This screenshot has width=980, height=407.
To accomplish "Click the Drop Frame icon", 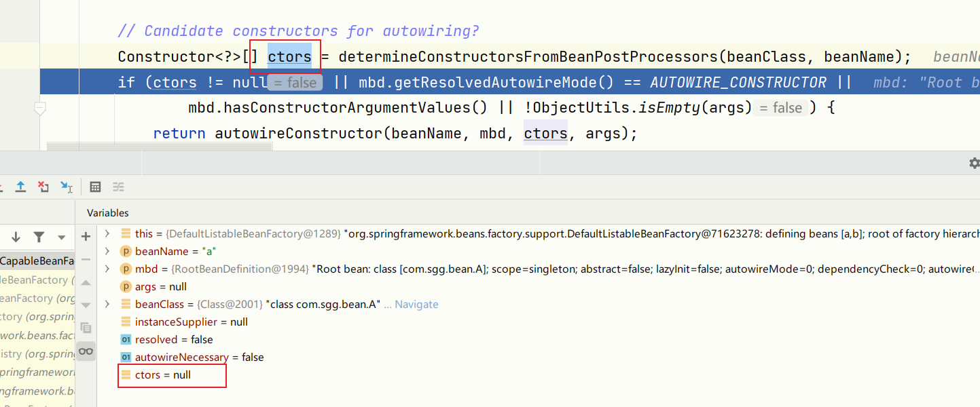I will click(x=43, y=187).
